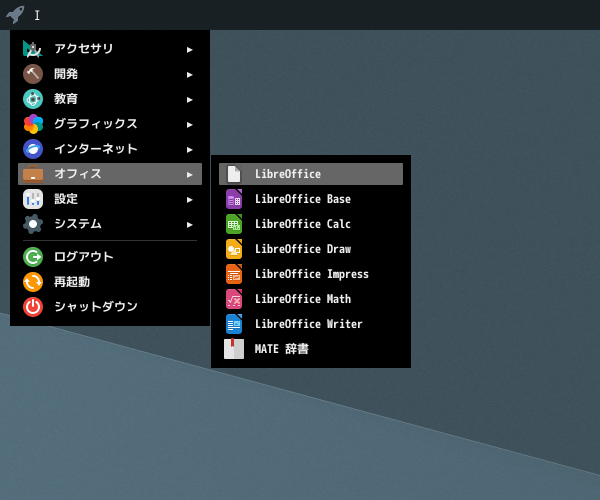This screenshot has height=500, width=600.
Task: Expand the グラフィックス submenu arrow
Action: 189,125
